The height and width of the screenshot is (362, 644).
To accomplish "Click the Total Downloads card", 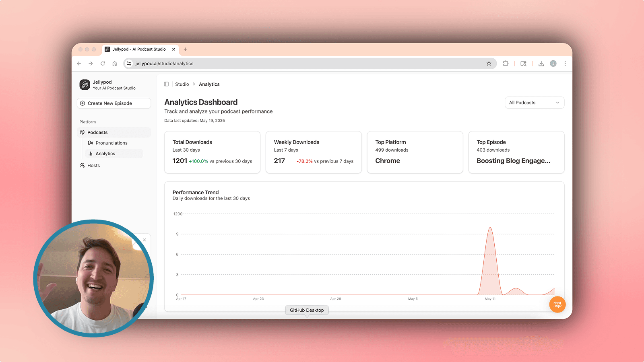I will tap(213, 152).
